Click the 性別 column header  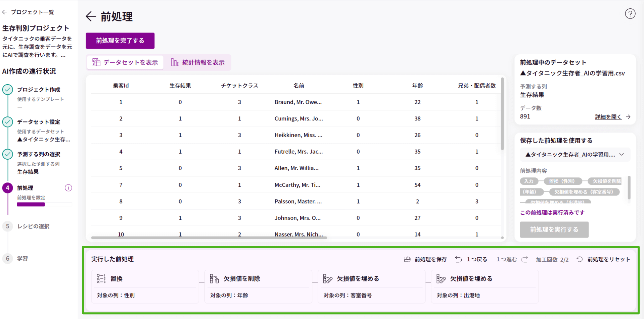[x=358, y=86]
